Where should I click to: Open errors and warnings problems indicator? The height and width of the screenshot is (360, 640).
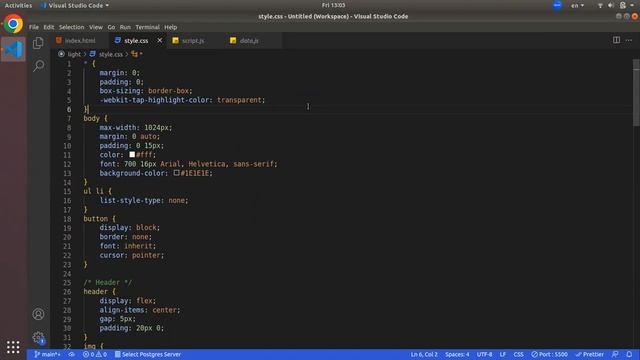(95, 354)
